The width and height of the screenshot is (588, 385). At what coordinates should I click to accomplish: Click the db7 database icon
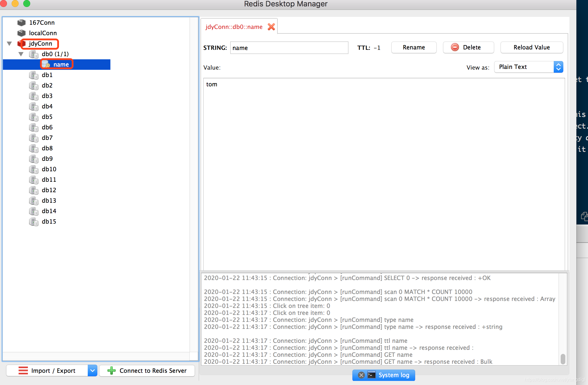click(34, 138)
